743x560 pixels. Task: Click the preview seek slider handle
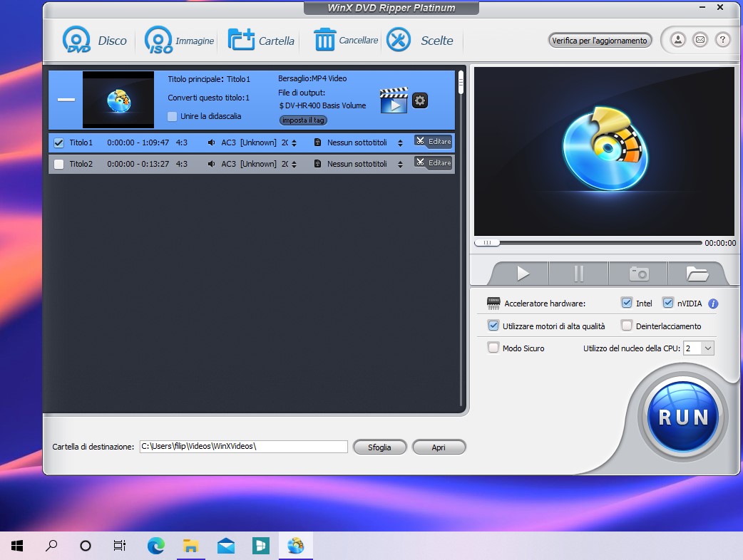click(x=487, y=243)
